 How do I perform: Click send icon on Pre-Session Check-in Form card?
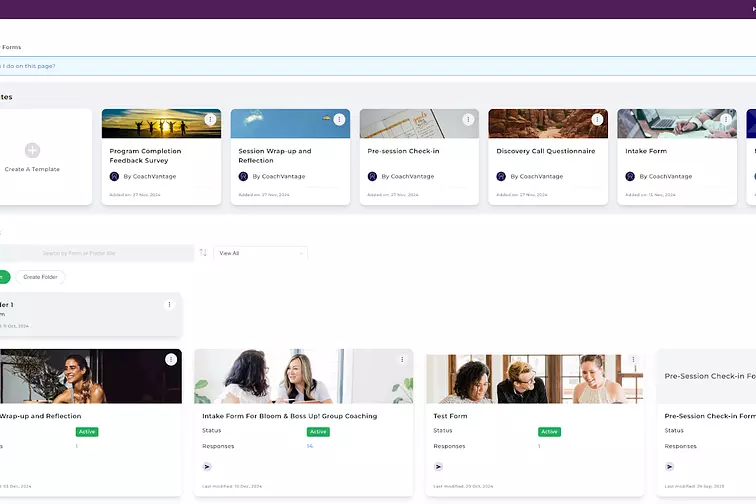[669, 466]
